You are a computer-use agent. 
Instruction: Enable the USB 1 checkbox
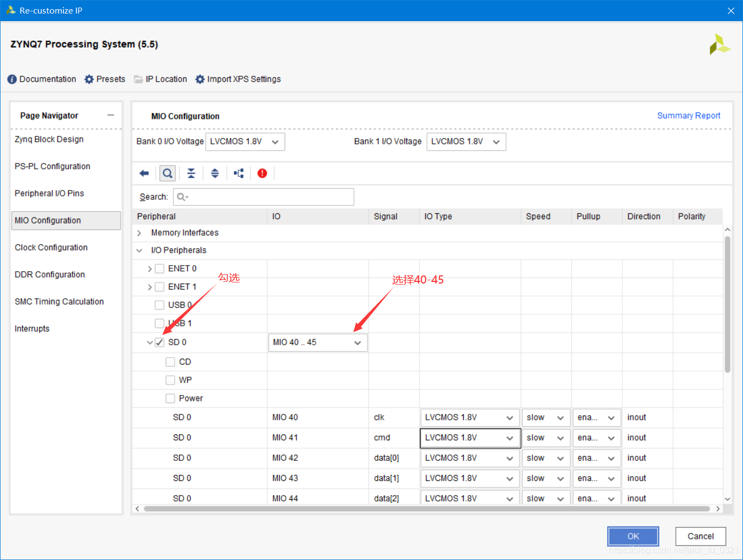coord(160,323)
